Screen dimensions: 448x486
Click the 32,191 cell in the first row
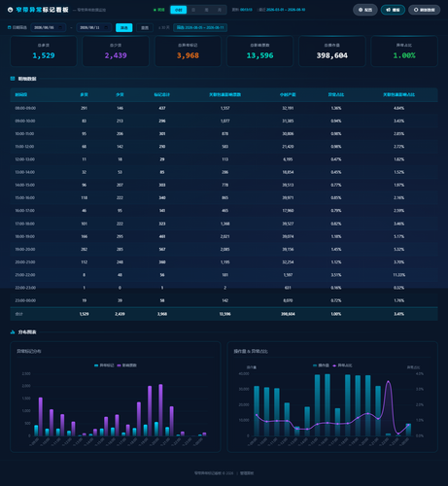pos(288,108)
